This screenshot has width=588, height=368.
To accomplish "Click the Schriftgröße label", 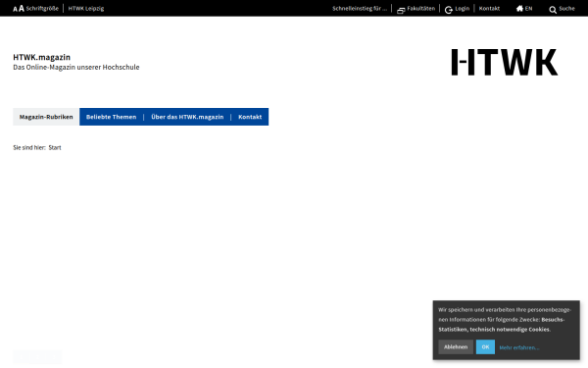I will [42, 8].
